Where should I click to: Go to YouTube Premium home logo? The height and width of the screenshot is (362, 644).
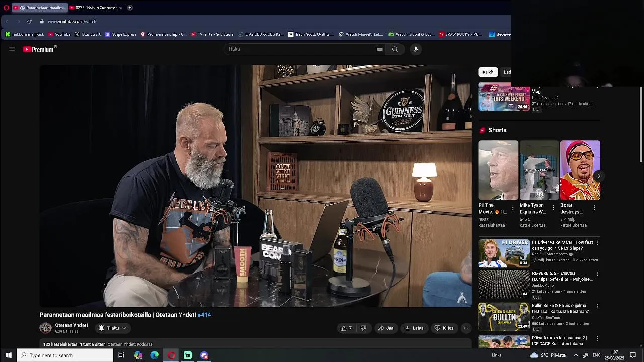[x=38, y=49]
